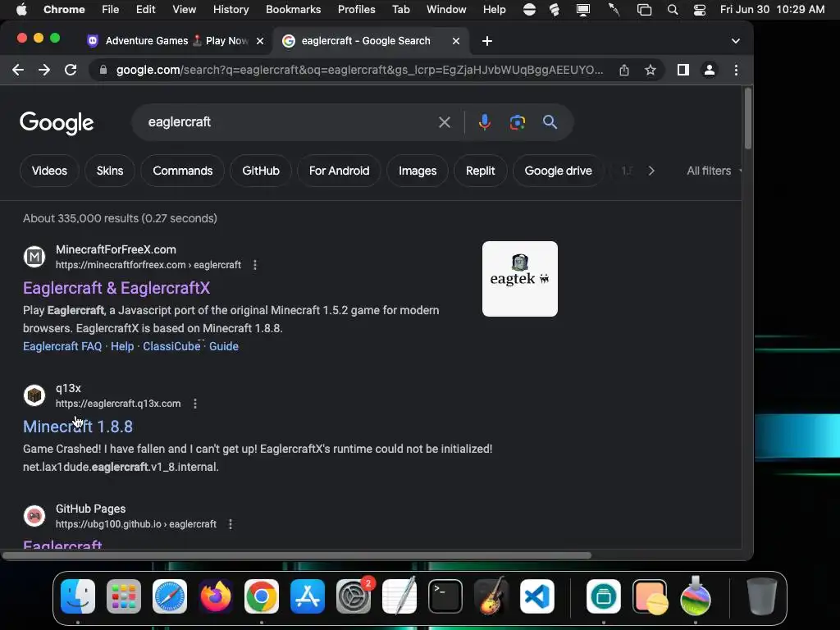The image size is (840, 630).
Task: Open Help sitelink
Action: 122,346
